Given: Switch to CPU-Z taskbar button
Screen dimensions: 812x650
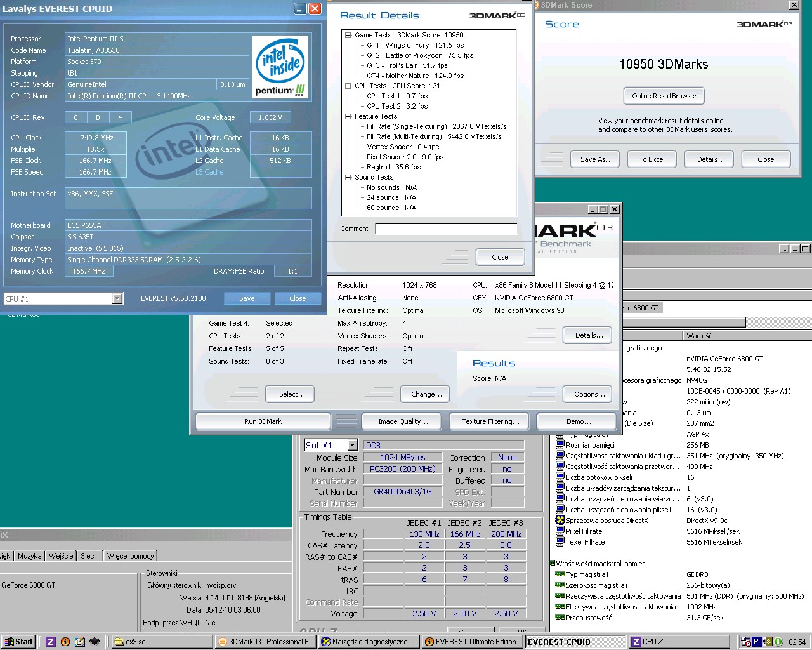Looking at the screenshot, I should (x=680, y=642).
